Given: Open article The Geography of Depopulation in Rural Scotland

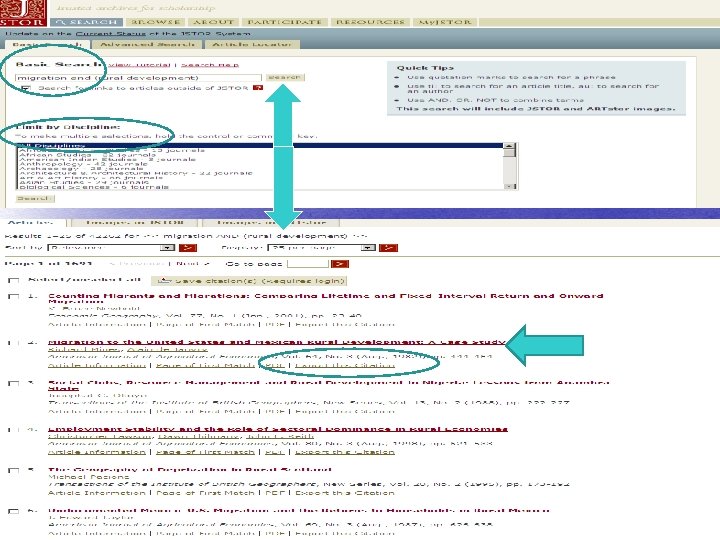Looking at the screenshot, I should click(190, 469).
